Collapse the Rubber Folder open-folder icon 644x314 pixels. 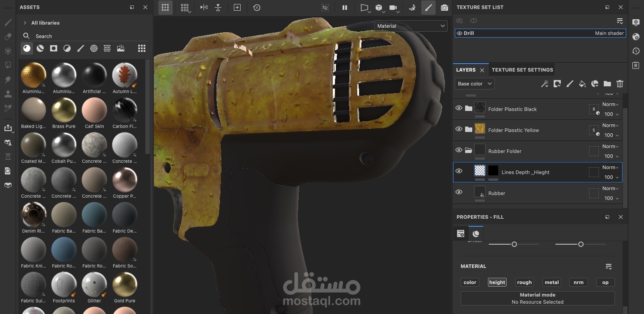pos(468,151)
